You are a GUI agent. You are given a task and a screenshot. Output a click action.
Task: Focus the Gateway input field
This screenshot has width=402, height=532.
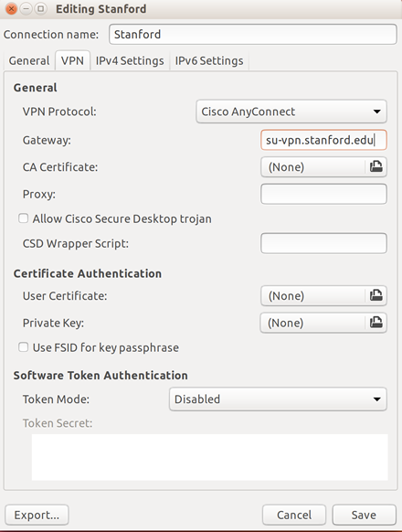point(323,140)
